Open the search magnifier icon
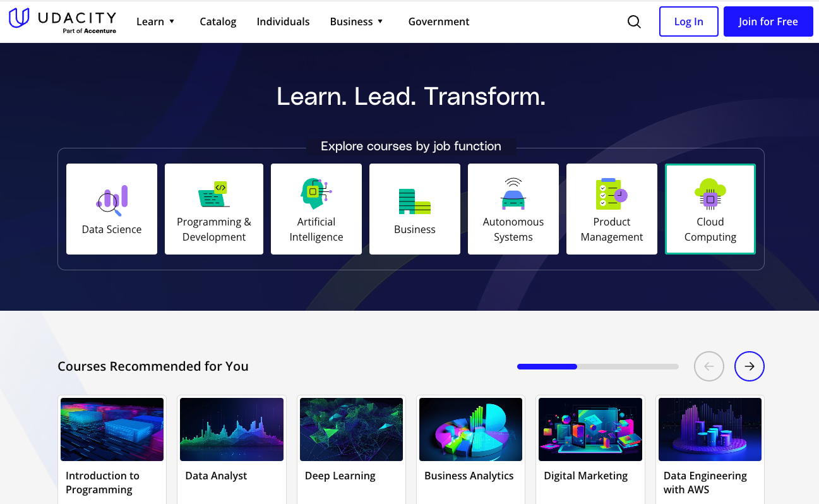 pyautogui.click(x=634, y=21)
